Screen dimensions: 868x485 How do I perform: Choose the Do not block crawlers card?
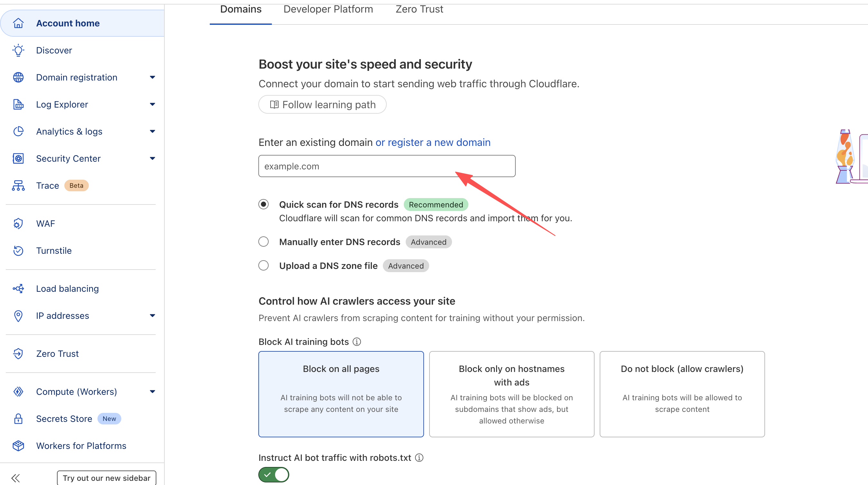pyautogui.click(x=682, y=394)
